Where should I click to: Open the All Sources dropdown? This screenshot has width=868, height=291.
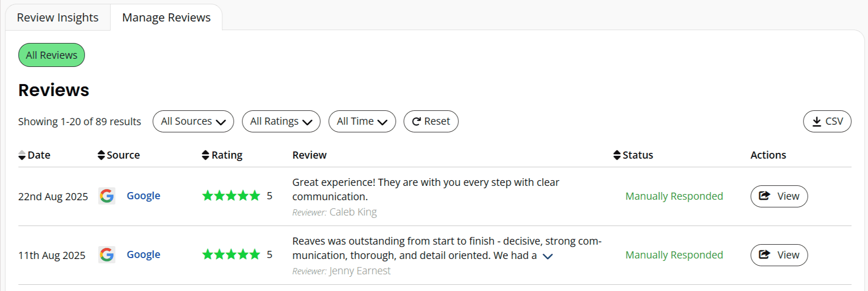click(x=193, y=121)
